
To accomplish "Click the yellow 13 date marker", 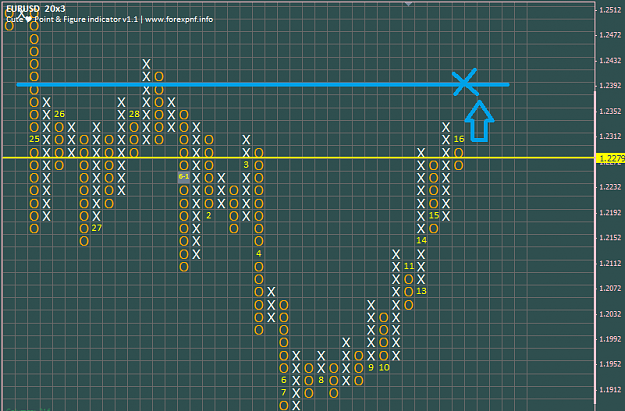I will [x=421, y=291].
